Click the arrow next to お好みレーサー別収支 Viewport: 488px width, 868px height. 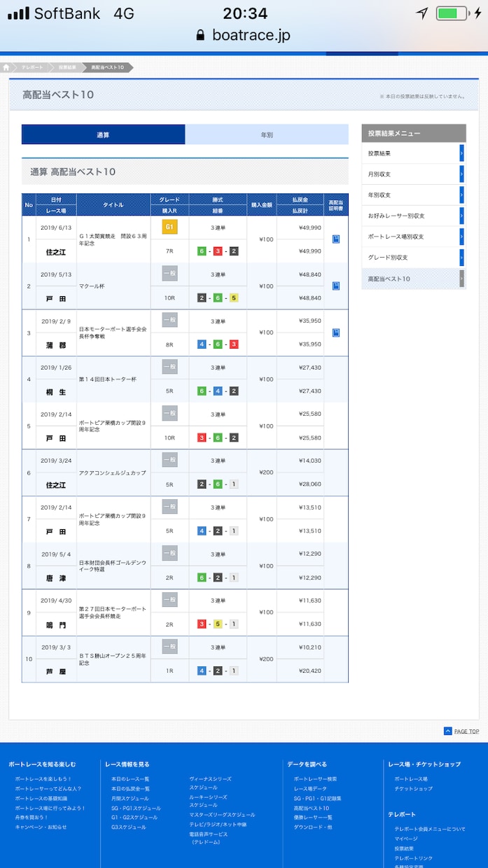click(461, 216)
